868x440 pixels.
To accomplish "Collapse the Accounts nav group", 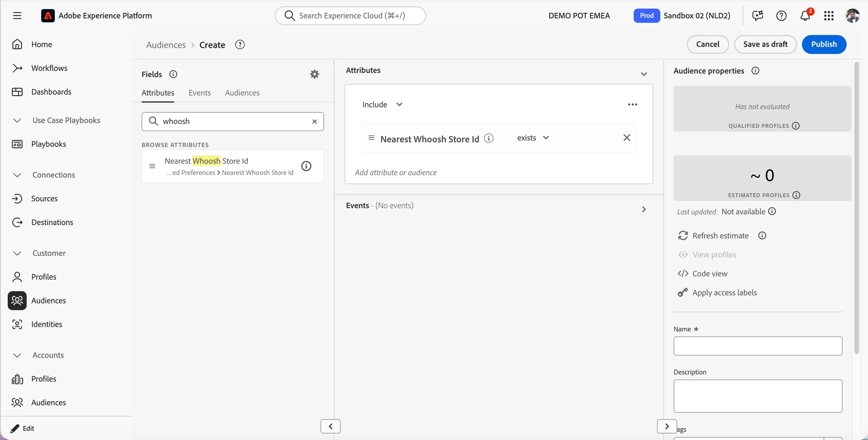I will point(17,355).
